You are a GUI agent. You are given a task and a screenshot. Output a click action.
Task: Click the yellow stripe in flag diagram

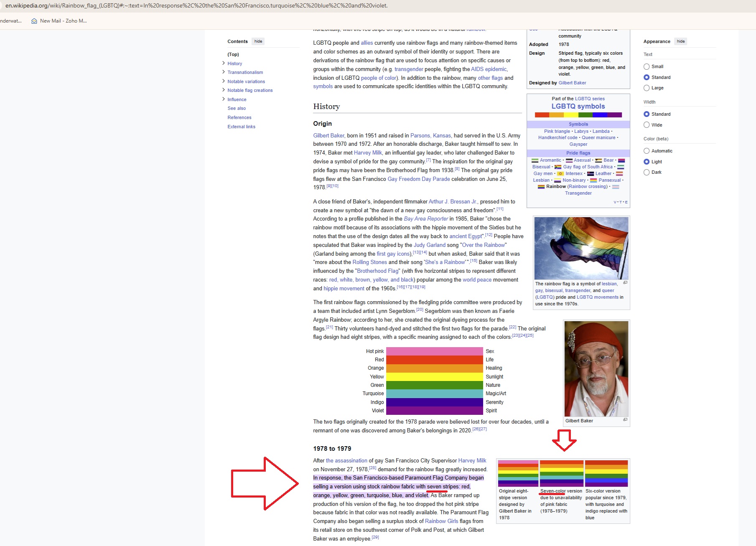click(434, 376)
